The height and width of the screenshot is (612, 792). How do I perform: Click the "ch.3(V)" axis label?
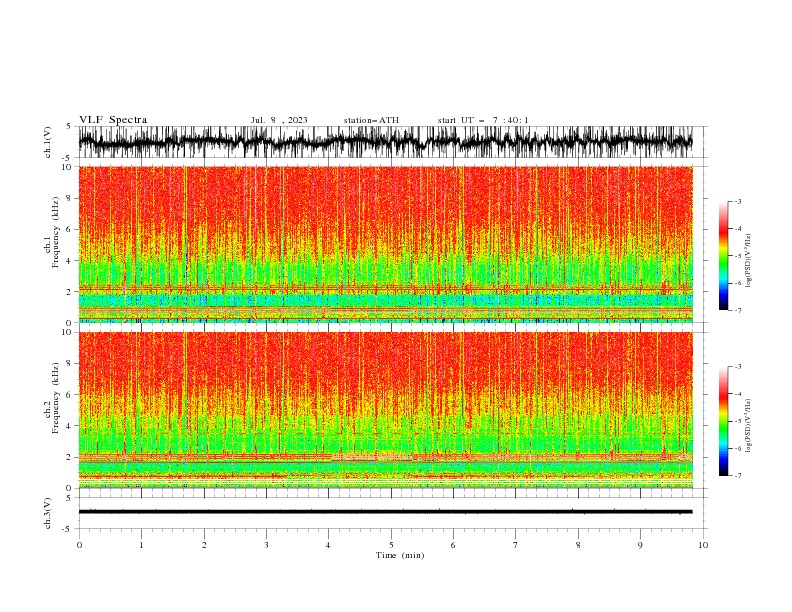[48, 513]
